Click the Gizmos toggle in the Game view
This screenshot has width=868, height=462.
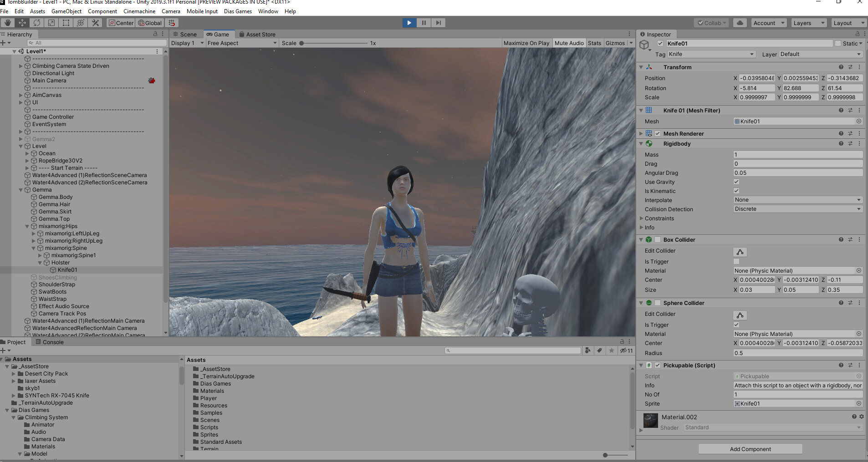pos(616,43)
